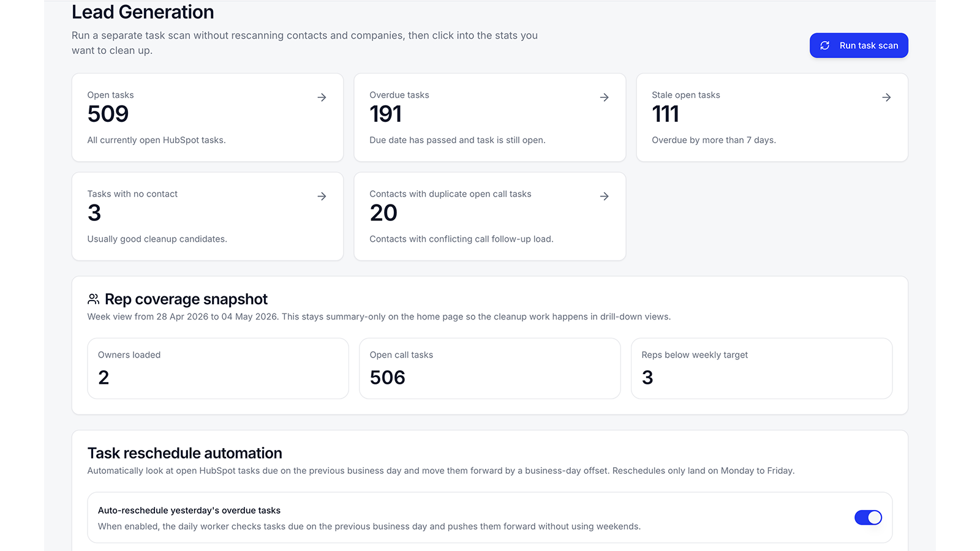Open the Overdue tasks 191 card
980x551 pixels.
point(490,118)
